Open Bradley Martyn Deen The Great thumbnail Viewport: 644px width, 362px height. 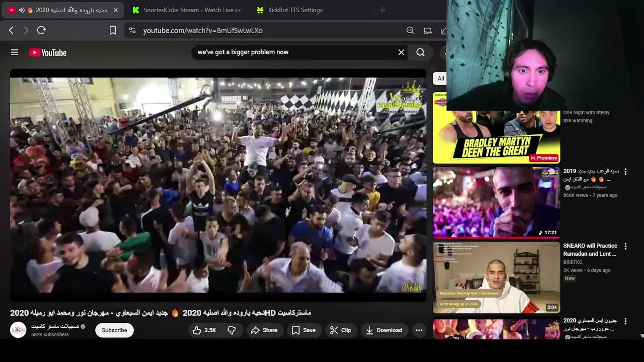click(x=496, y=128)
